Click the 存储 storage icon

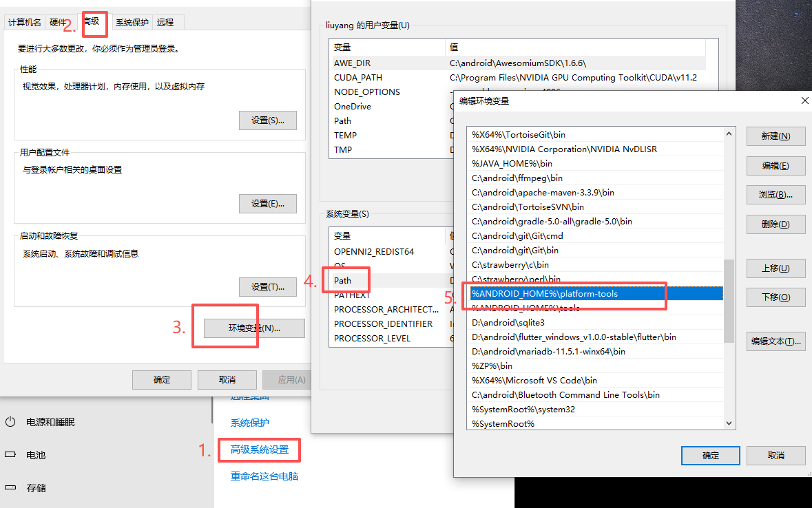(10, 488)
